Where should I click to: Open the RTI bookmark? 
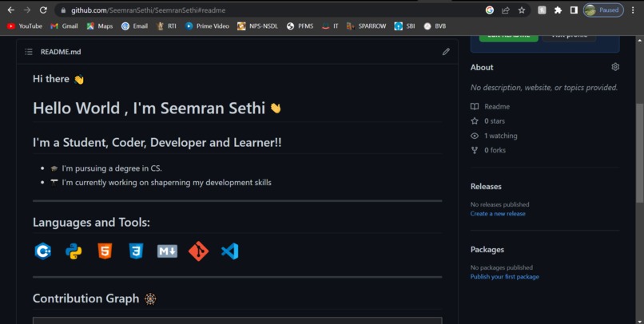[166, 26]
